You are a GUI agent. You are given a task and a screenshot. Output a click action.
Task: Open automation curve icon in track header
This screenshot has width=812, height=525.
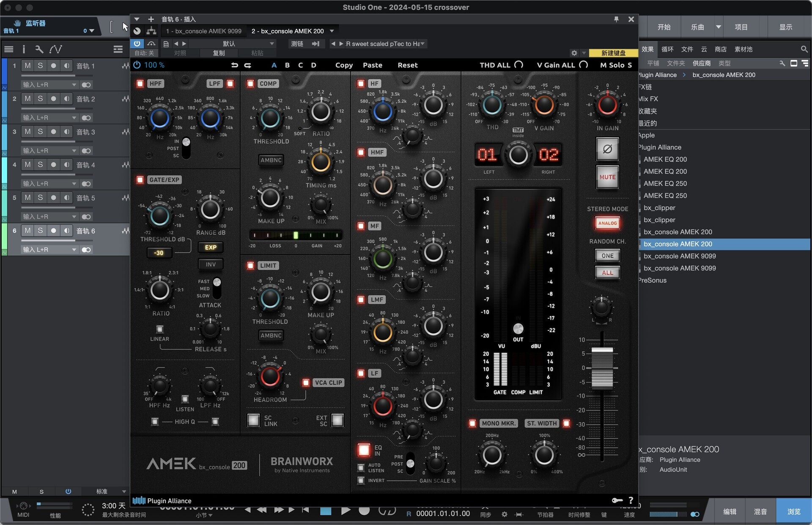[x=55, y=49]
